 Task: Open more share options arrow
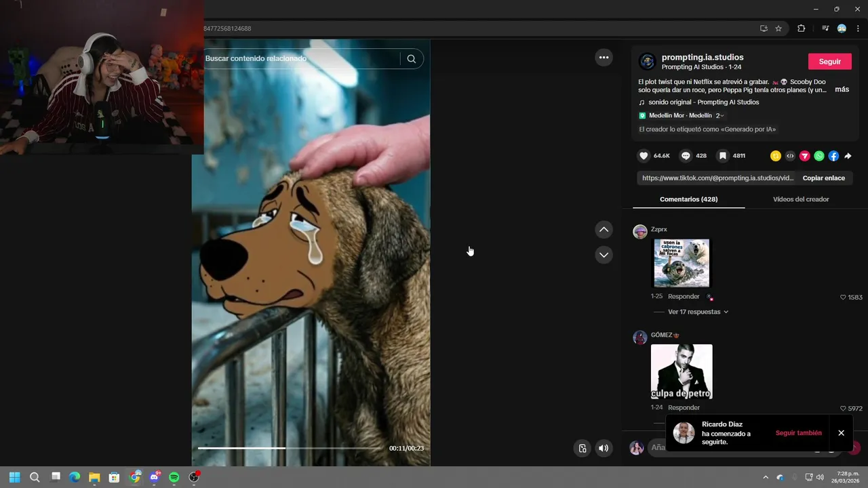[x=848, y=156]
